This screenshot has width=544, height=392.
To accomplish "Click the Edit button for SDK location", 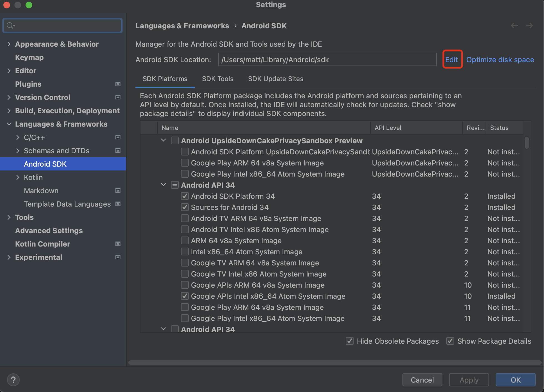I will tap(452, 60).
